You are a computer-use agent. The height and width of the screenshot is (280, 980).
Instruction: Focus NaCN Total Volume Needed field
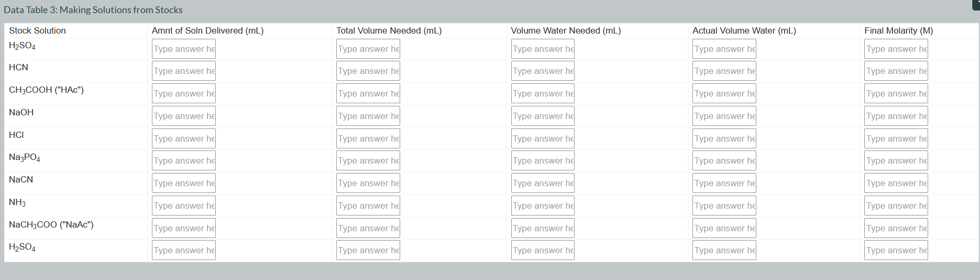coord(368,184)
